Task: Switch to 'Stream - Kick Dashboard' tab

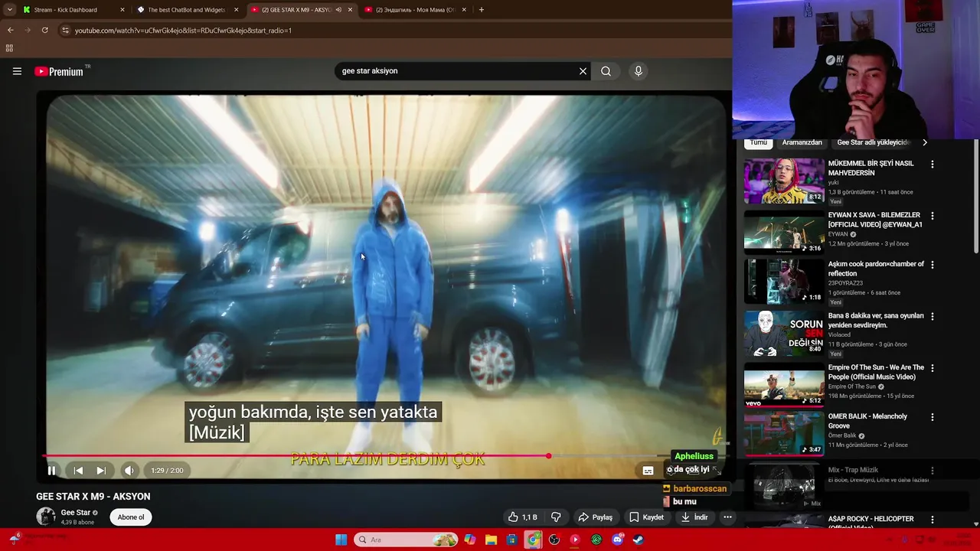Action: pos(73,10)
